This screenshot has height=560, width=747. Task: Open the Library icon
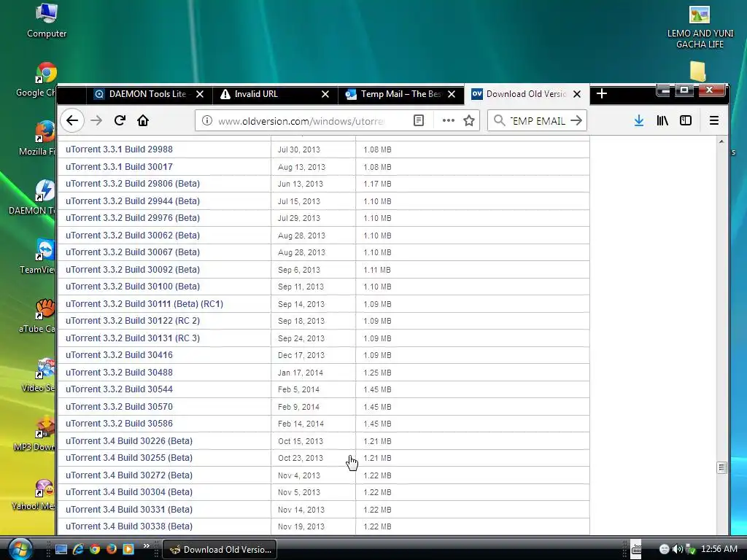662,120
